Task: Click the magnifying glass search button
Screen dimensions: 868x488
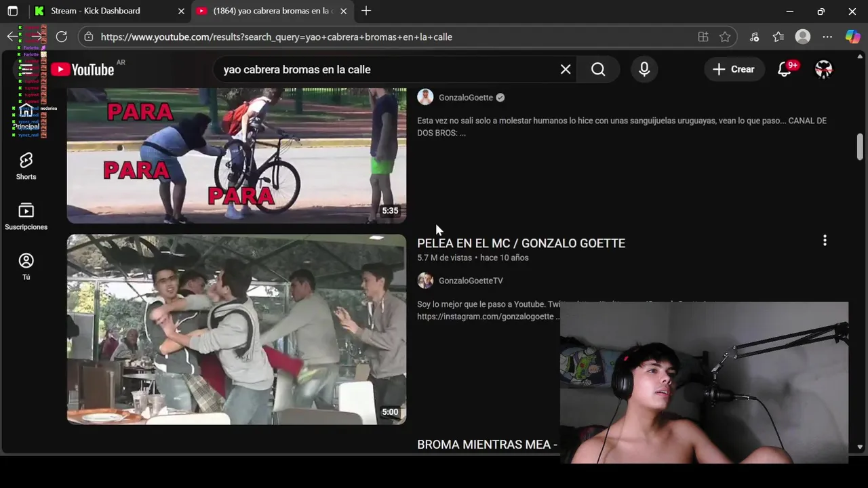Action: 598,69
